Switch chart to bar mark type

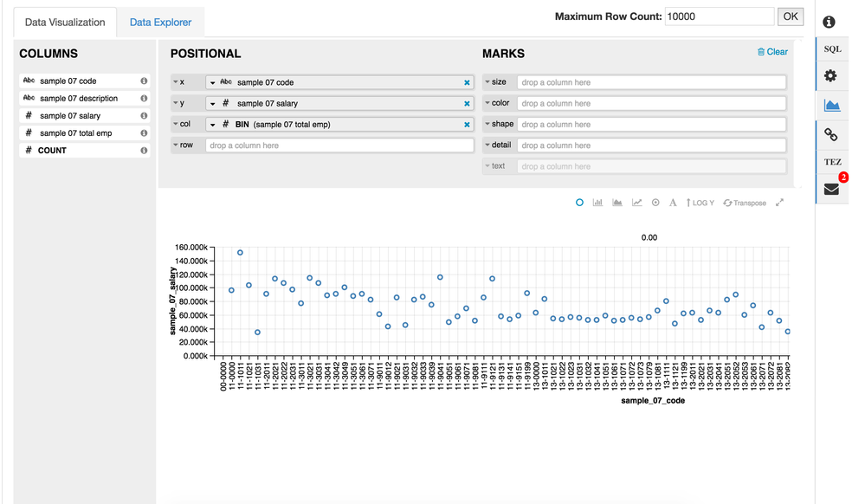click(x=598, y=203)
